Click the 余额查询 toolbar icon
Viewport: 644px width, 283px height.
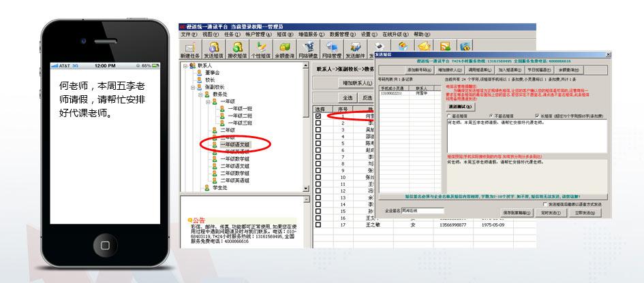click(285, 48)
